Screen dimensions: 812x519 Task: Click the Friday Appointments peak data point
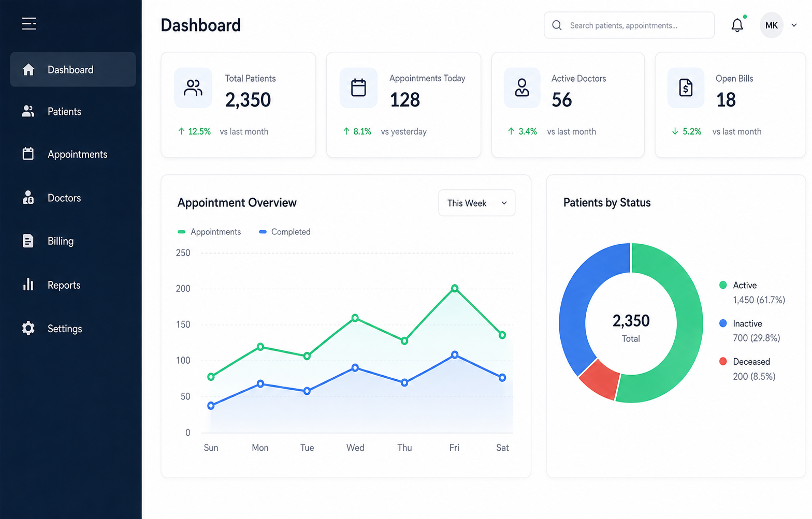(455, 288)
